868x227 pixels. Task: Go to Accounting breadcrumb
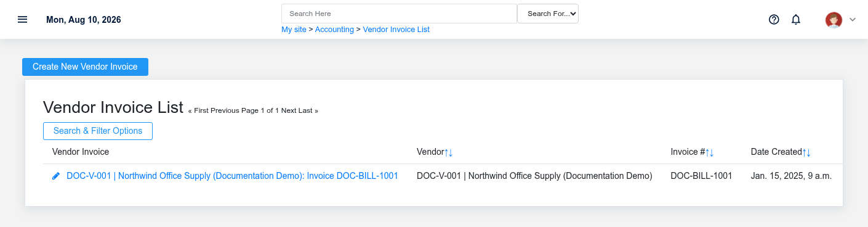click(x=334, y=29)
